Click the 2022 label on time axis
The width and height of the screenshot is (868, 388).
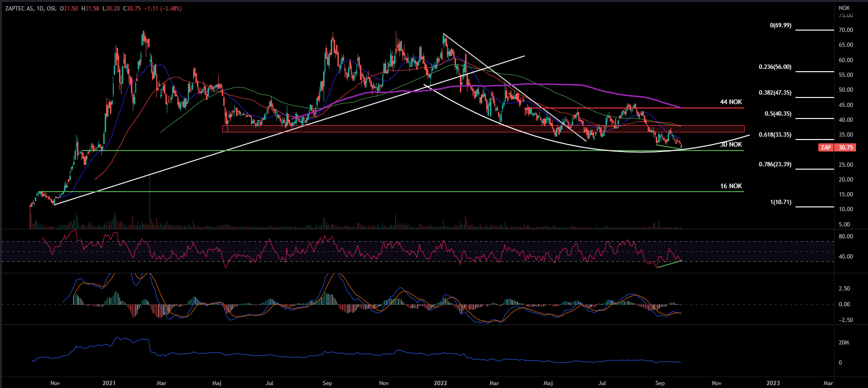click(440, 383)
